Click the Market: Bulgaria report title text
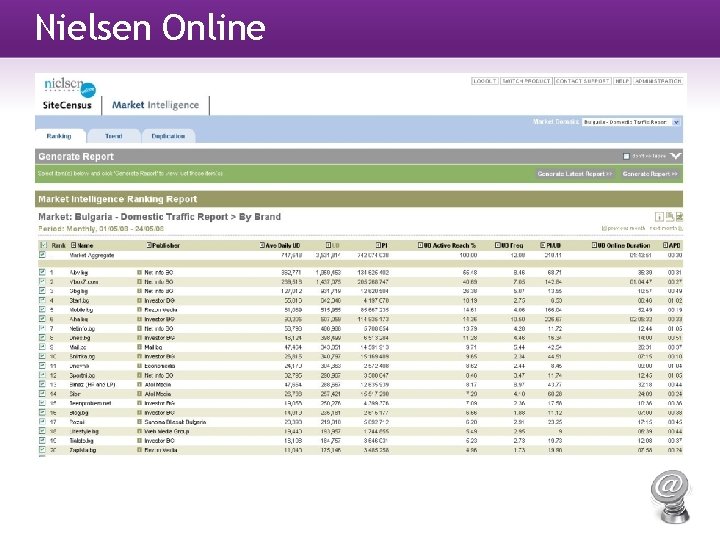The height and width of the screenshot is (540, 720). [x=159, y=217]
